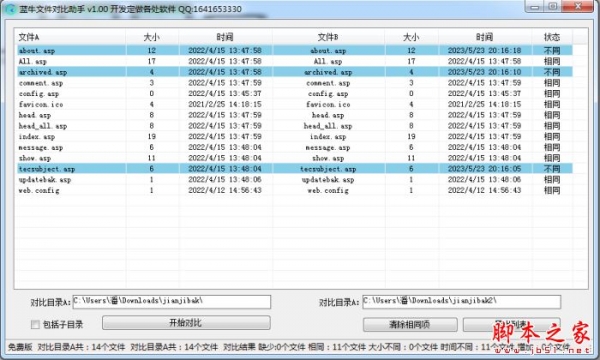Click the 相同 status in the web.config row
Image resolution: width=600 pixels, height=360 pixels.
(x=552, y=190)
